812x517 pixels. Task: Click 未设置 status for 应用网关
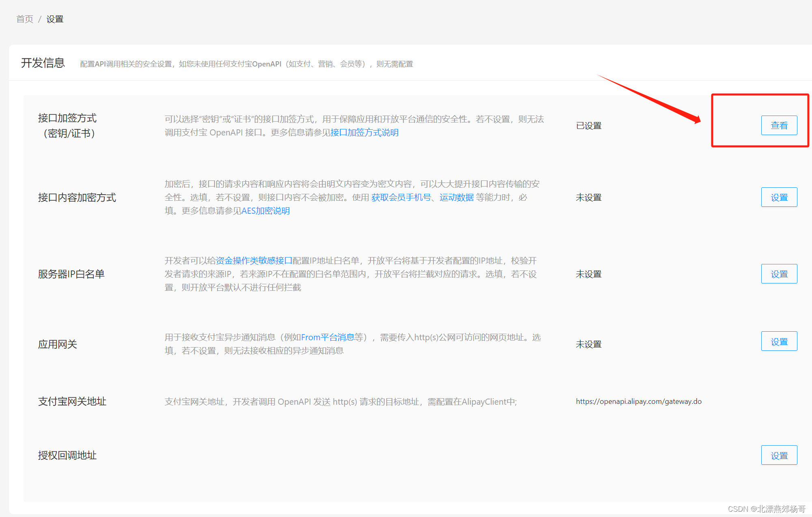pyautogui.click(x=588, y=344)
